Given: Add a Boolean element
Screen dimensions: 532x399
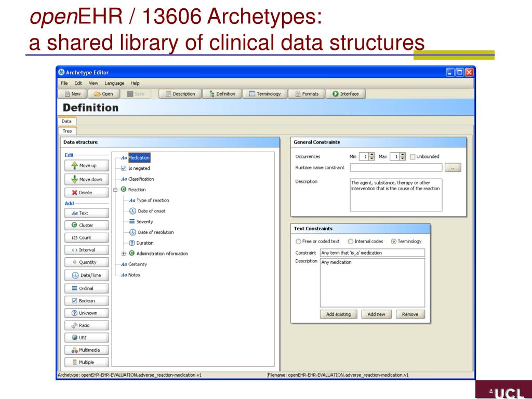Looking at the screenshot, I should click(x=87, y=301).
